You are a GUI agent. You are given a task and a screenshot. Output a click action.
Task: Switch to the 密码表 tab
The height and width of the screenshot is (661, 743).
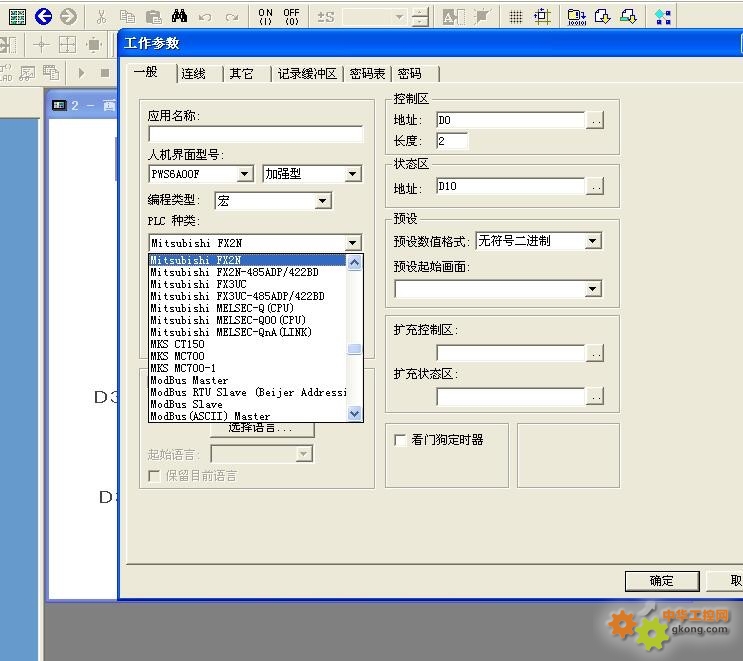(x=367, y=74)
